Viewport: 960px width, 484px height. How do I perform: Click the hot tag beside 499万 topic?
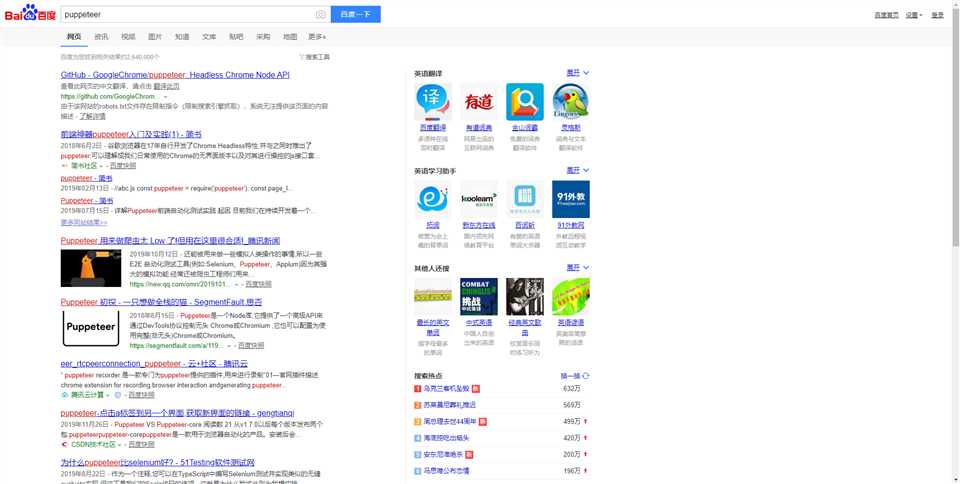coord(482,422)
